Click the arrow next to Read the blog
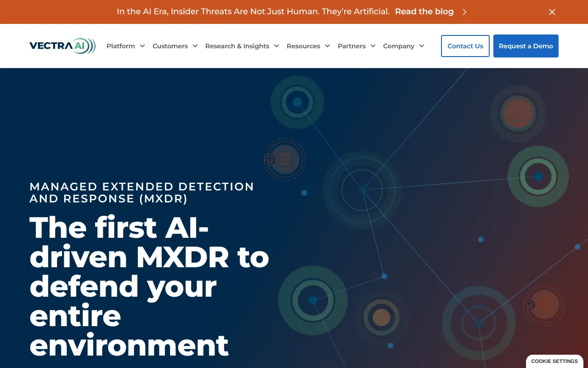This screenshot has height=368, width=588. (464, 12)
